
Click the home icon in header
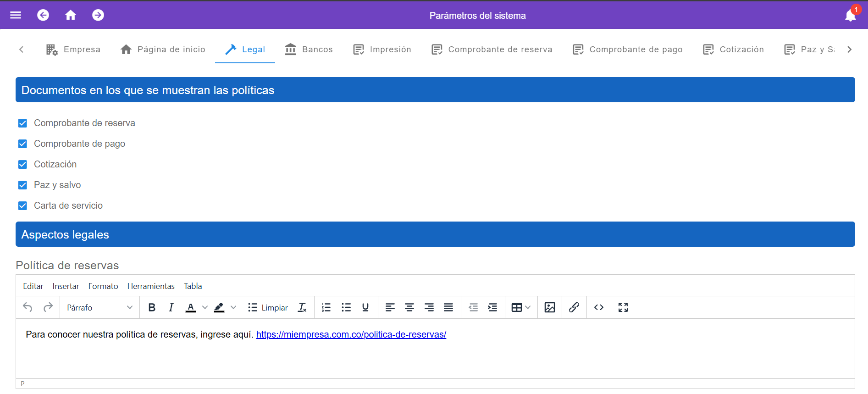[70, 15]
